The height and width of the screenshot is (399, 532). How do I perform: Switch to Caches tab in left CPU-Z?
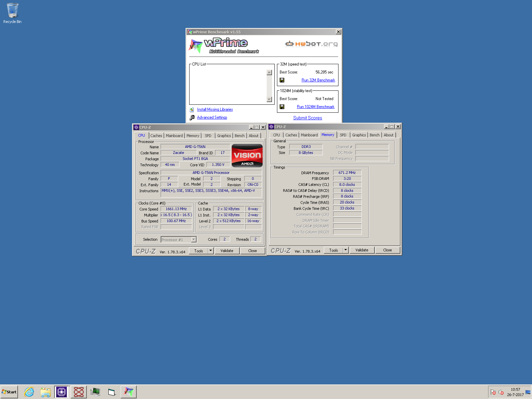156,136
